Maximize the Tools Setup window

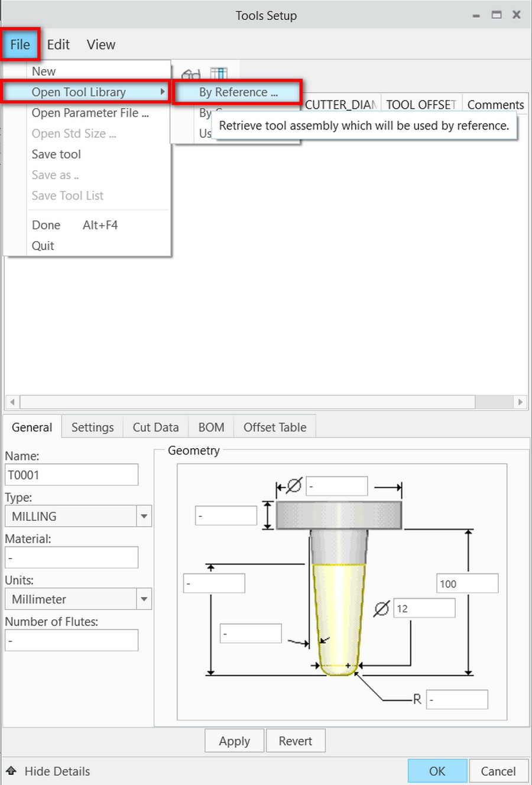click(x=497, y=15)
